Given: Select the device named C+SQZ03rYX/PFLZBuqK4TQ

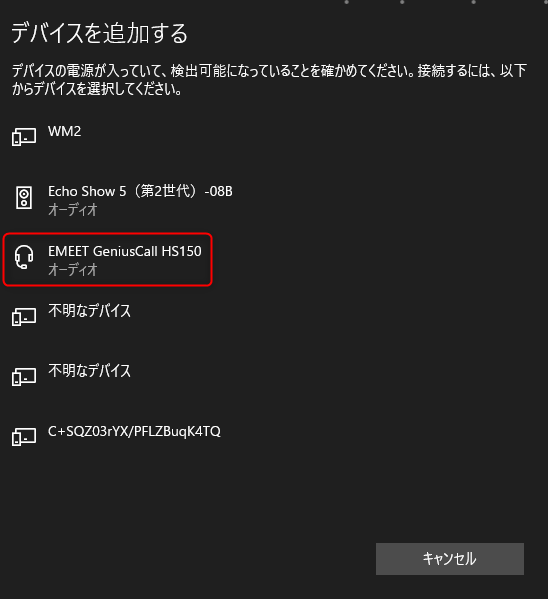Looking at the screenshot, I should pyautogui.click(x=134, y=431).
